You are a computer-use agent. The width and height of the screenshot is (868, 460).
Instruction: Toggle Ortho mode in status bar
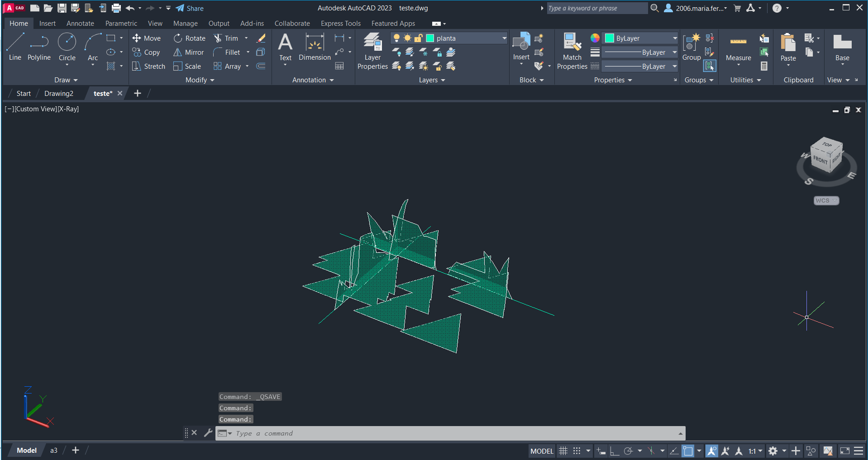tap(614, 451)
